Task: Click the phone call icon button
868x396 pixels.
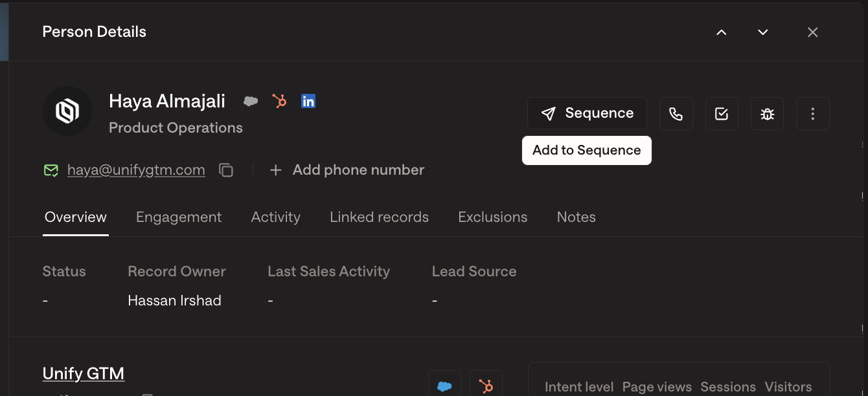Action: click(x=676, y=114)
